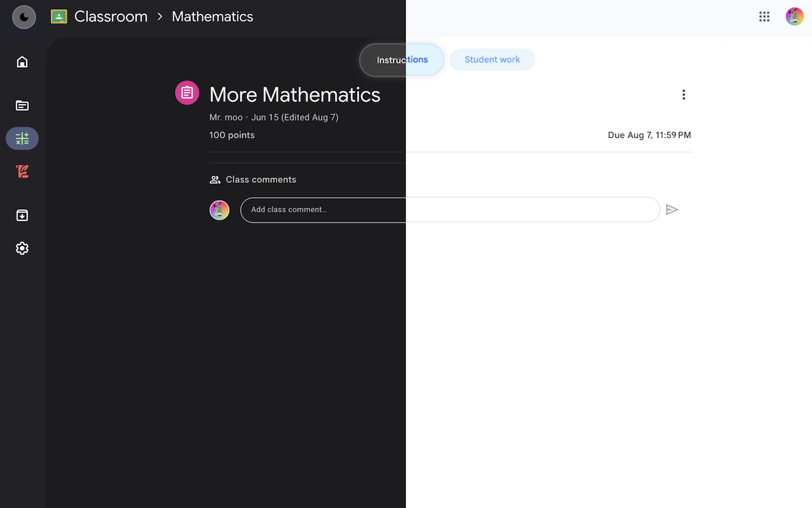Open Archived classes from the sidebar

[22, 215]
